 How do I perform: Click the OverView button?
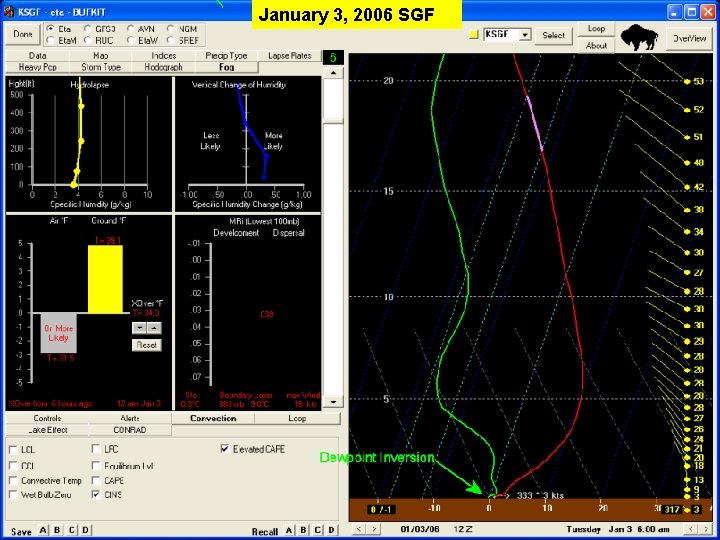pos(690,39)
